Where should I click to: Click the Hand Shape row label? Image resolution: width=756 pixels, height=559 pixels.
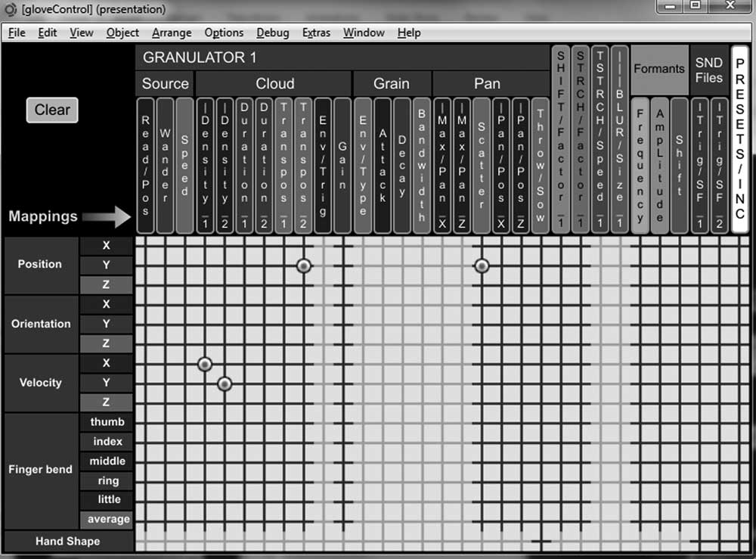(x=67, y=542)
